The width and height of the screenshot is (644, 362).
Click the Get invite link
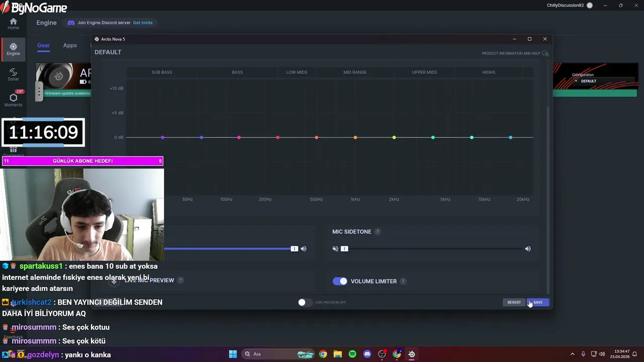143,23
